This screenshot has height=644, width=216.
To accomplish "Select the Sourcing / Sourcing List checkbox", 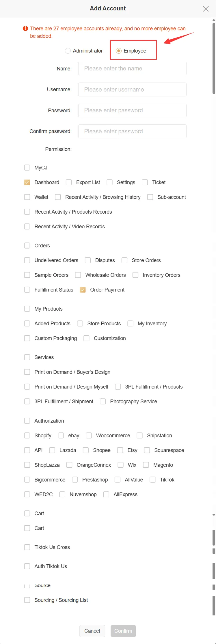I will click(x=27, y=600).
